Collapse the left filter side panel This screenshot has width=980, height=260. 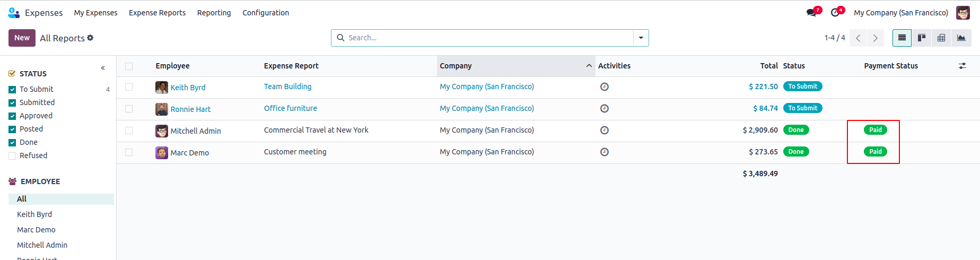click(103, 68)
